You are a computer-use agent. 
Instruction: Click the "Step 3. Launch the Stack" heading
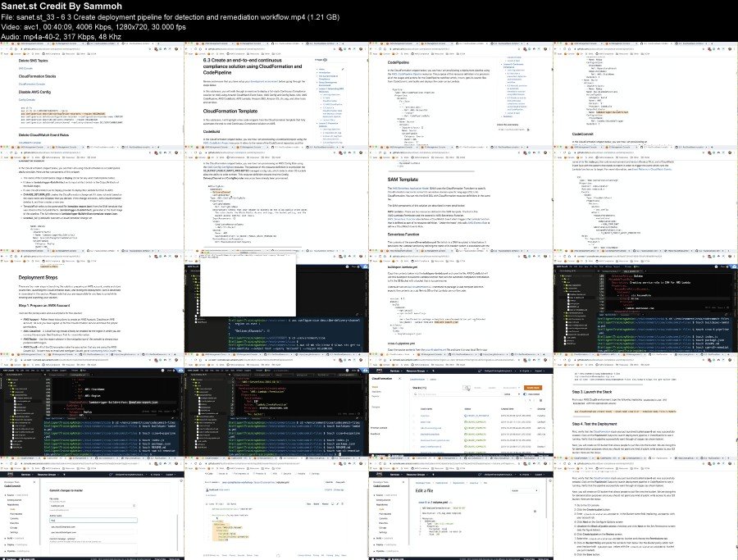pos(591,392)
